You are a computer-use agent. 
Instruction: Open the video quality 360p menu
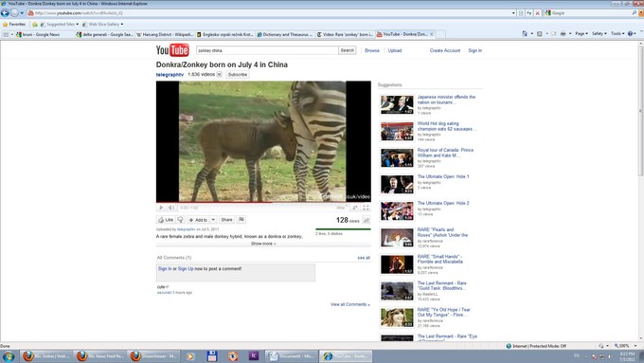tap(341, 208)
